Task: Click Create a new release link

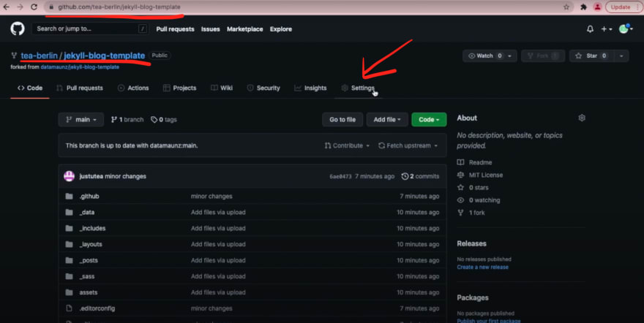Action: tap(482, 267)
